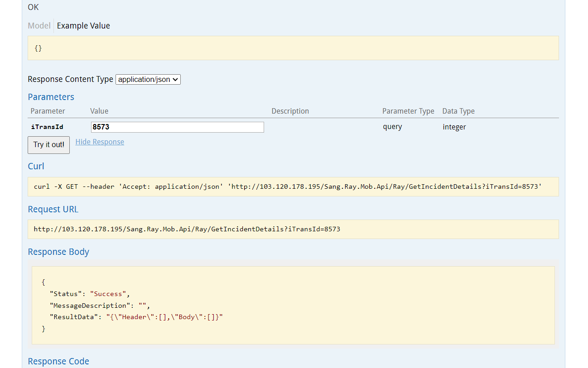Focus the iTransId value input field
Screen dimensions: 588x368
pyautogui.click(x=177, y=127)
